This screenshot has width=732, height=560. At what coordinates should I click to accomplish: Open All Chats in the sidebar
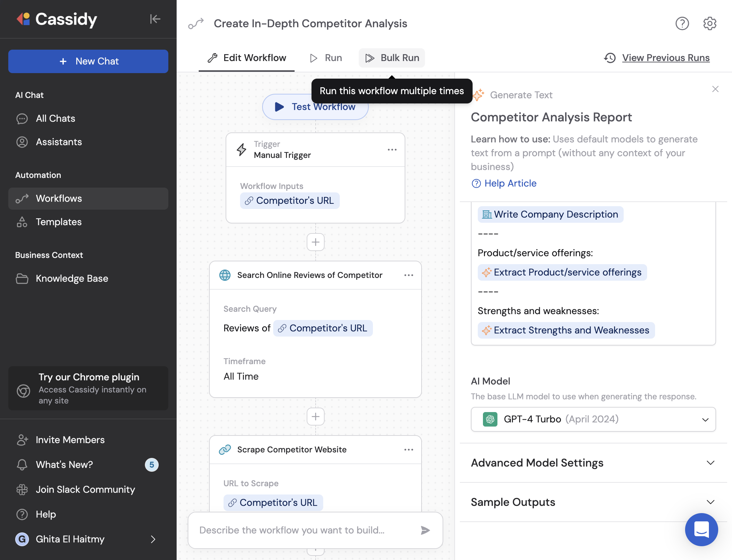tap(88, 119)
